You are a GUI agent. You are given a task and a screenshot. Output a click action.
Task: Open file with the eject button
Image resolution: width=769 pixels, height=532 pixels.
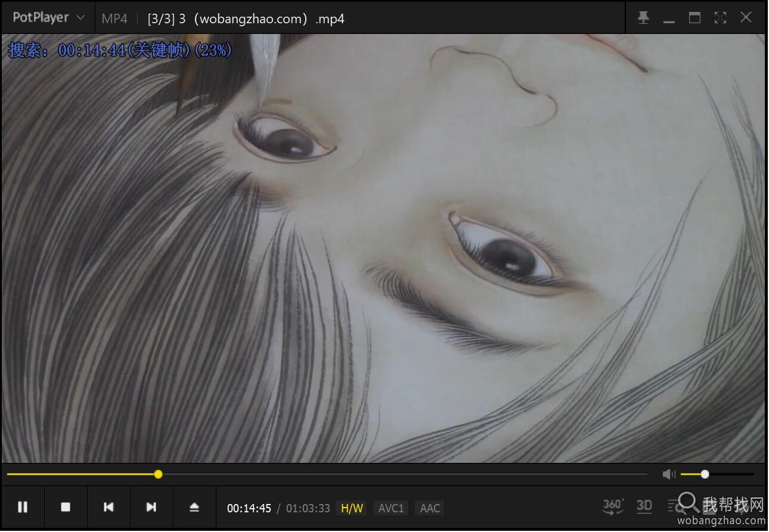coord(194,507)
